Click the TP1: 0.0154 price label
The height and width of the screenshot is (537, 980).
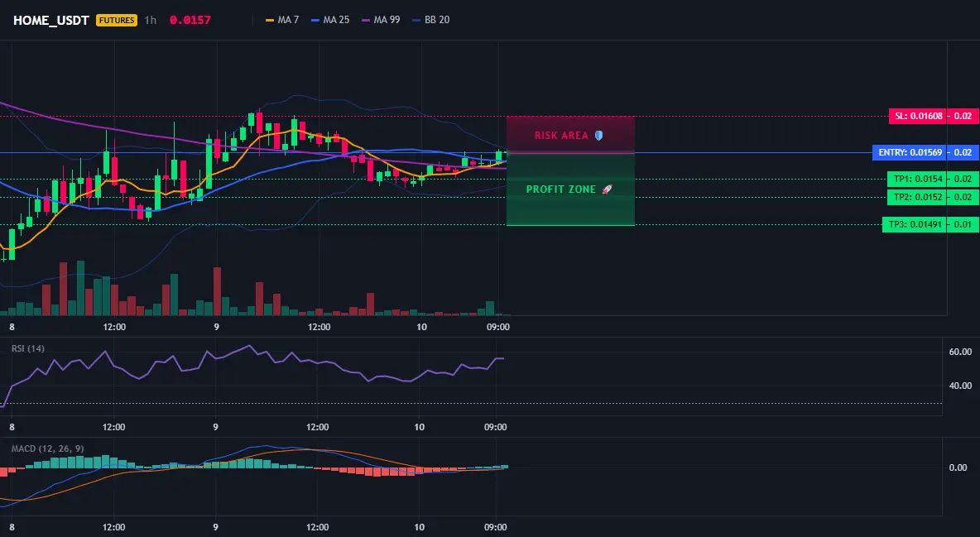pyautogui.click(x=917, y=179)
